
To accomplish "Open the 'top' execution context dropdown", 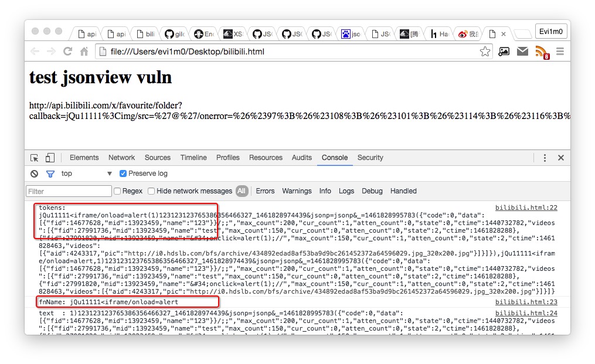I will [87, 174].
